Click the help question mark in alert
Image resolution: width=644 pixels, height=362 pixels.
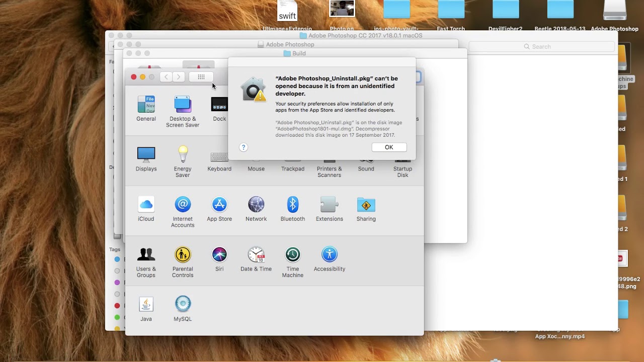[x=244, y=147]
